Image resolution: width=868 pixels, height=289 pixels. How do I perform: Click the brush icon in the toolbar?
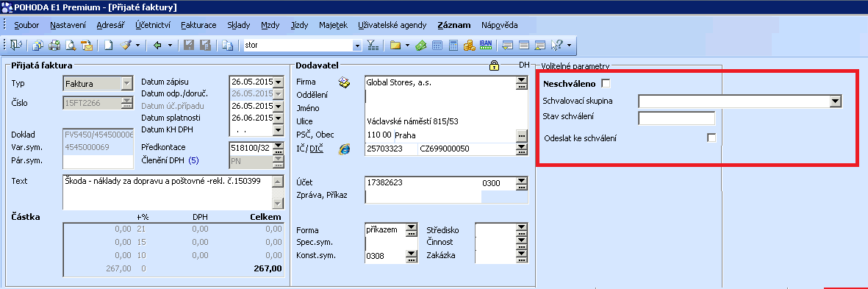(x=126, y=46)
